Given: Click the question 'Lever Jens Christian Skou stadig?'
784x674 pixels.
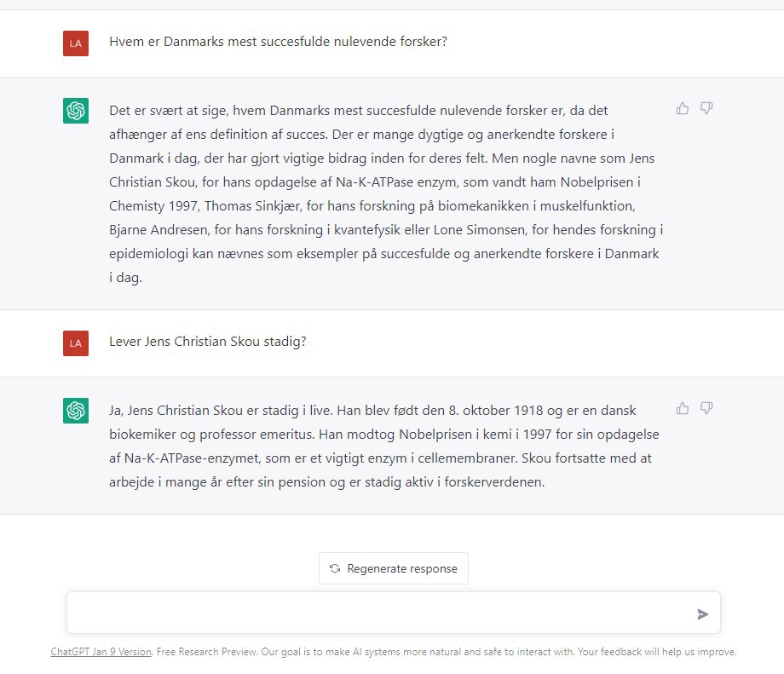Looking at the screenshot, I should 208,342.
